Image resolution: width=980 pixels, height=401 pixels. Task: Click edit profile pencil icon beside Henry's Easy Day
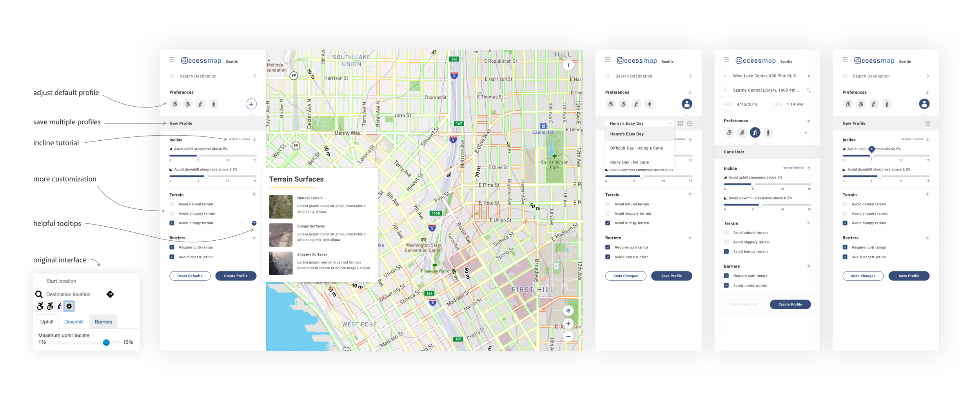[681, 123]
